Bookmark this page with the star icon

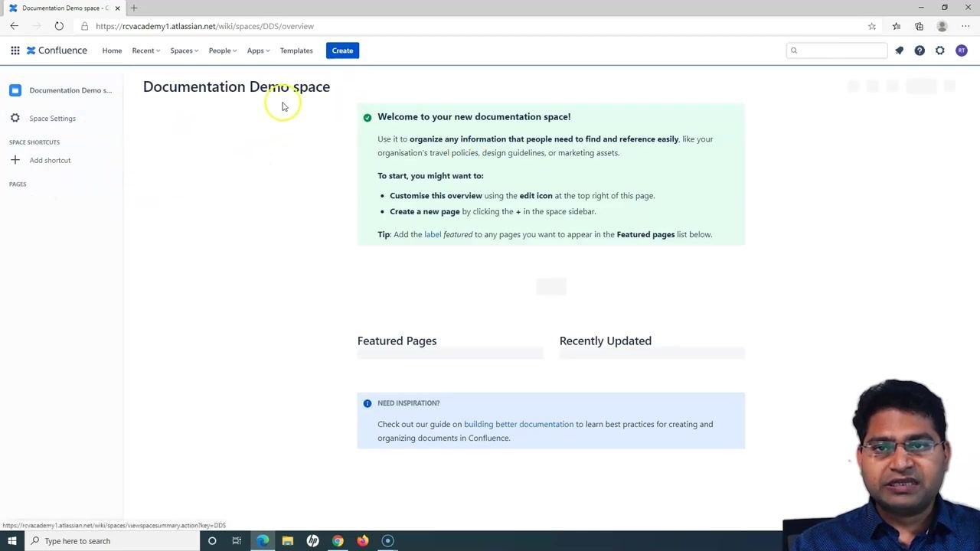(x=872, y=26)
